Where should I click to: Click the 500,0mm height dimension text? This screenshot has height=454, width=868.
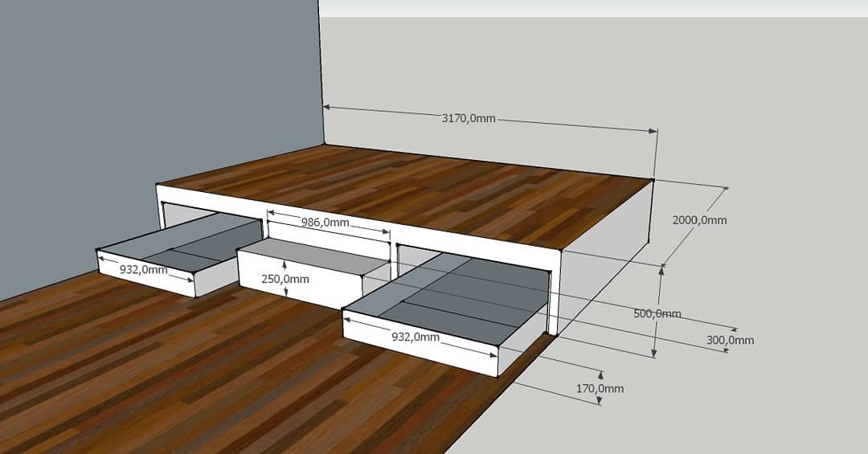[657, 313]
